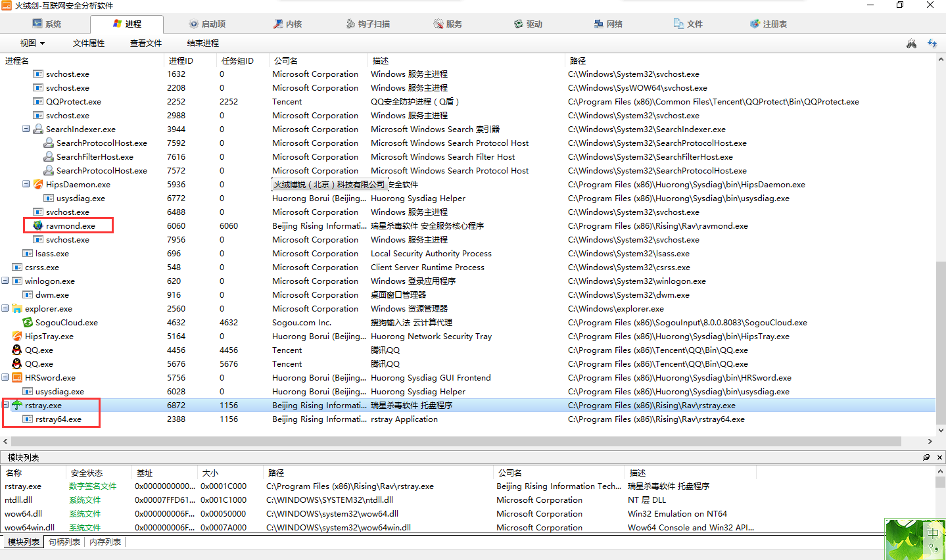The width and height of the screenshot is (946, 560).
Task: Click the QQProtect.exe process icon
Action: coord(38,102)
